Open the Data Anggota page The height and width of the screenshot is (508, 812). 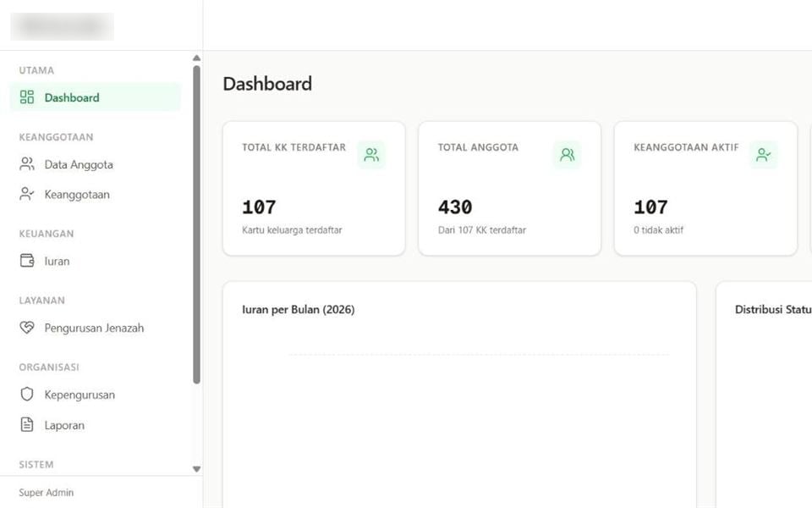96,164
